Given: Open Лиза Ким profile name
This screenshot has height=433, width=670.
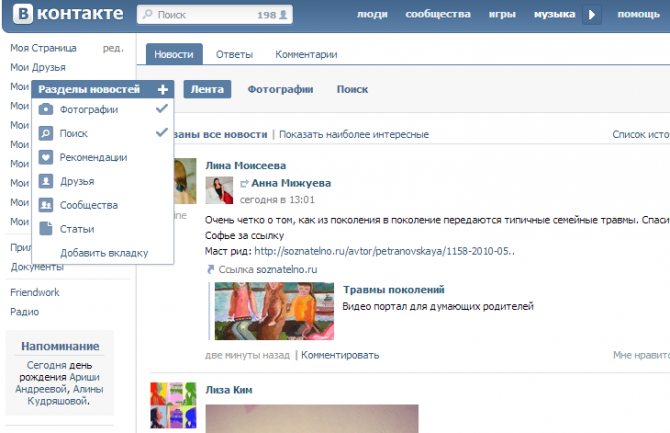Looking at the screenshot, I should pyautogui.click(x=229, y=390).
